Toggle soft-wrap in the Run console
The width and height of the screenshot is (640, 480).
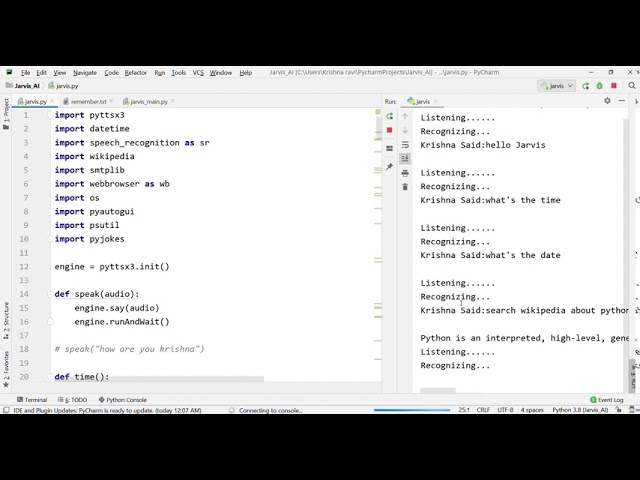tap(405, 144)
